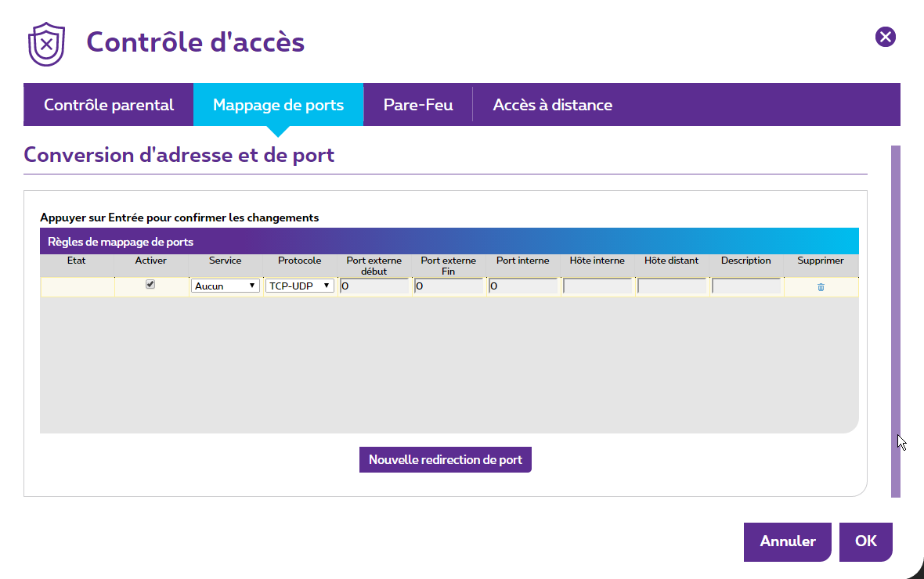This screenshot has height=579, width=924.
Task: Open the Protocole dropdown showing TCP-UDP
Action: (x=299, y=286)
